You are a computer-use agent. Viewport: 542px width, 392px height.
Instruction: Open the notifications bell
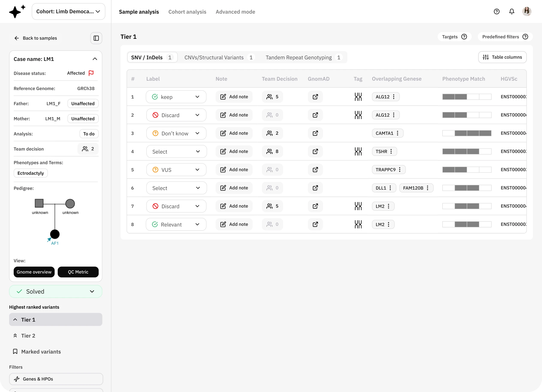511,12
